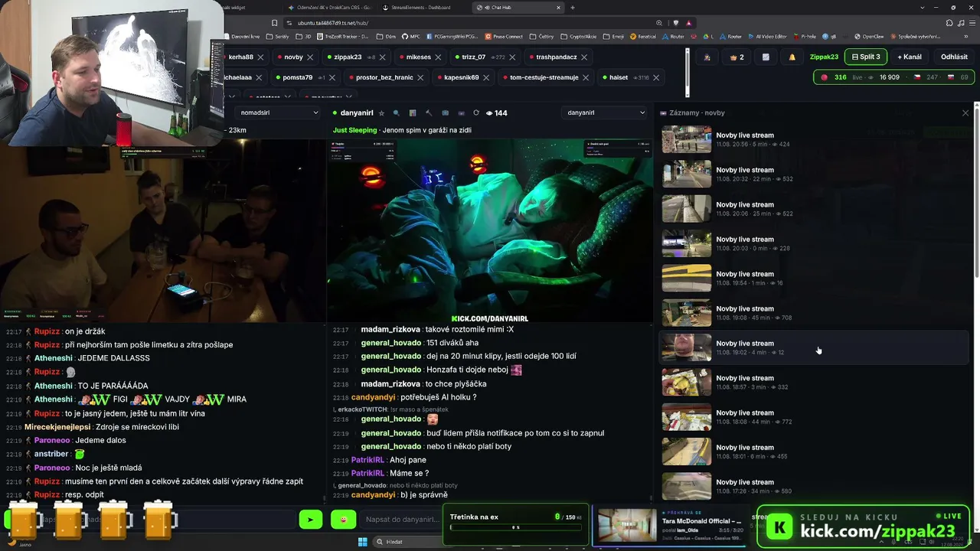980x551 pixels.
Task: Open the emoji picker smiley button
Action: pyautogui.click(x=344, y=520)
